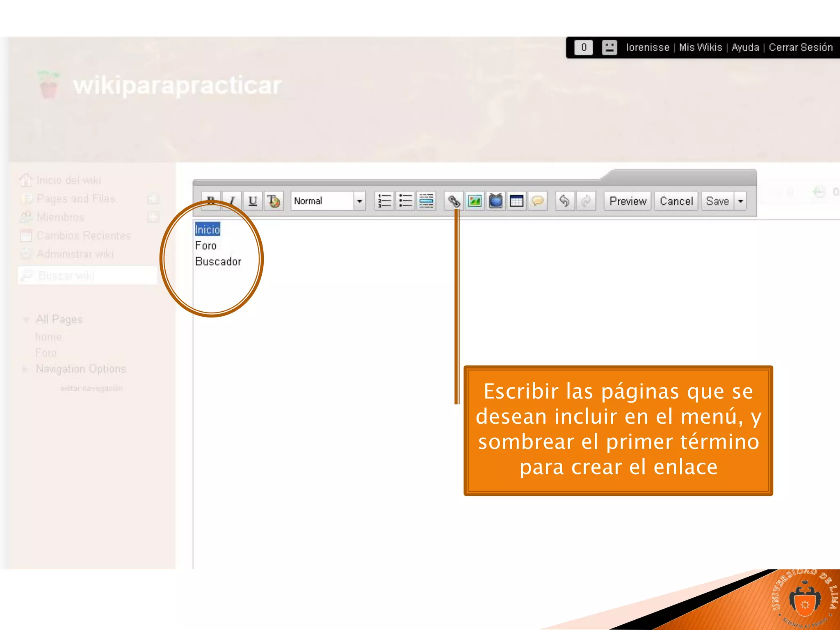Click the Buscar wiki search field
This screenshot has height=630, width=840.
87,275
